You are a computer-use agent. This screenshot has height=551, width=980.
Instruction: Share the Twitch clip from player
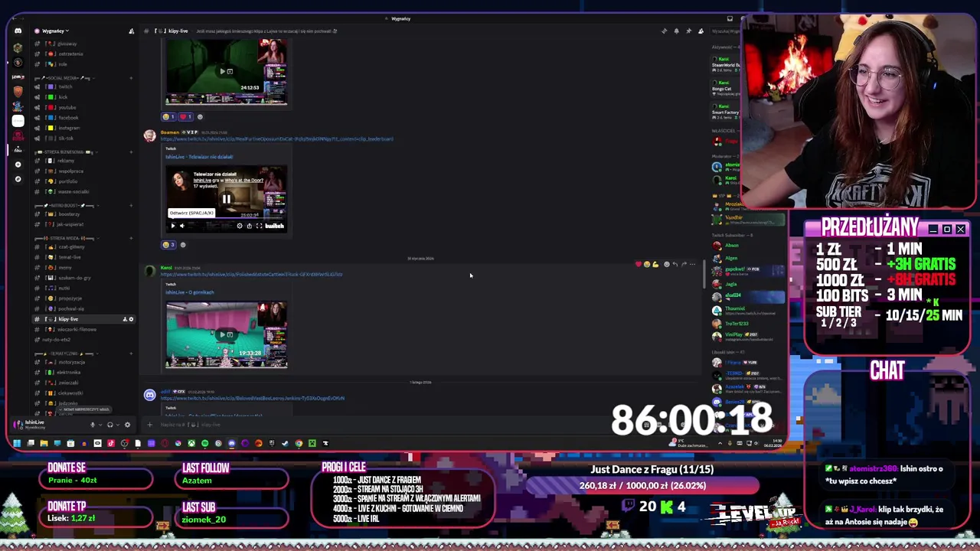[249, 226]
